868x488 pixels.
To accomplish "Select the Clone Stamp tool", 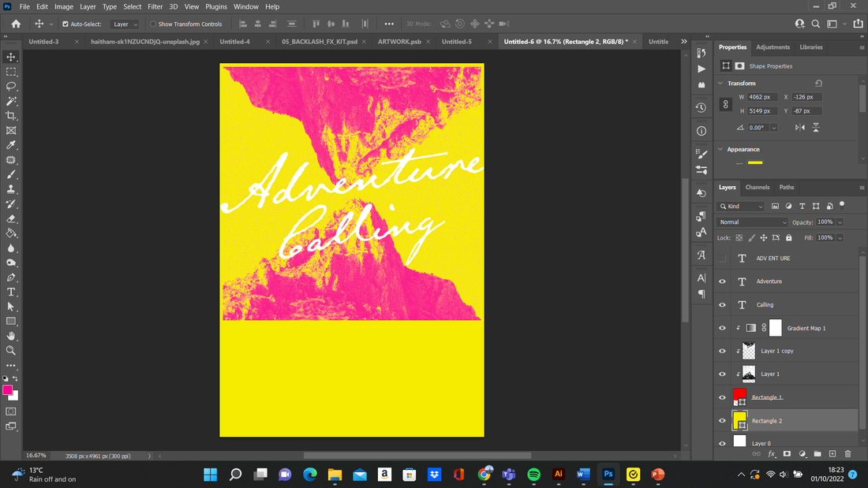I will [x=10, y=189].
